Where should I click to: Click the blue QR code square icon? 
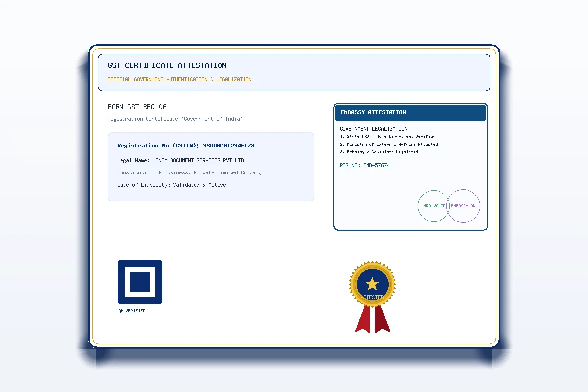coord(140,282)
